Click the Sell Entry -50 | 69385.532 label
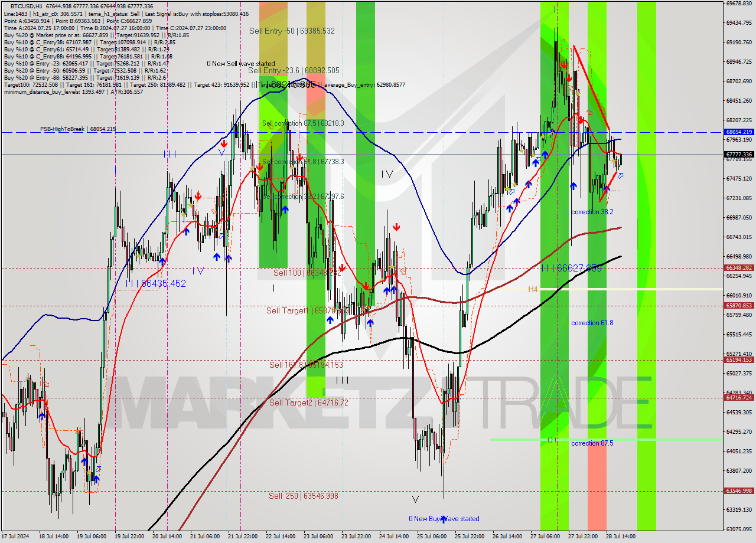Screen dimensions: 756x543 point(292,31)
